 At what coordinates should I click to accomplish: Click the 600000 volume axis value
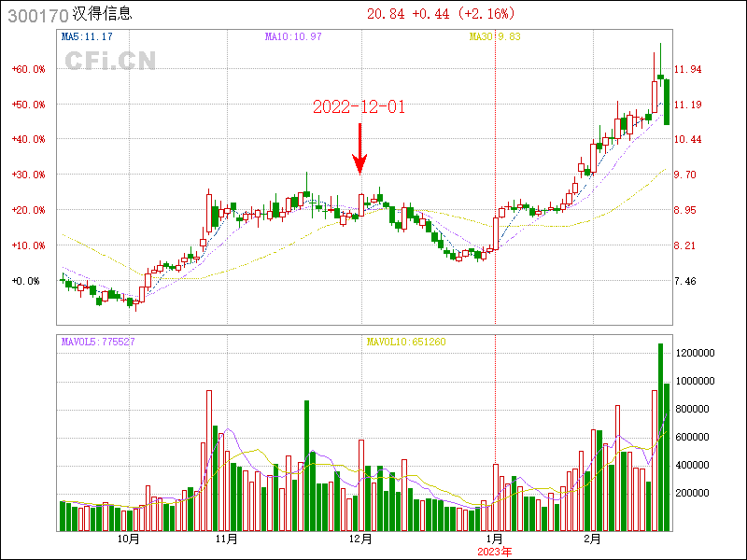tap(693, 437)
